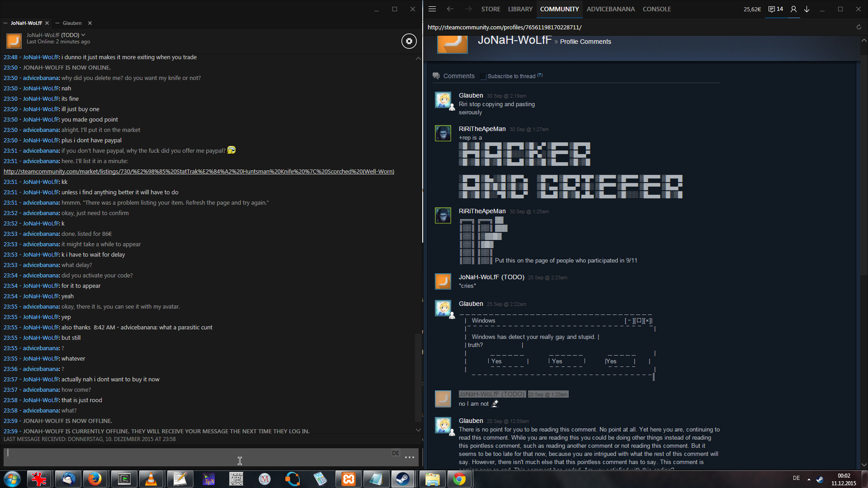Open the downloads arrow icon

click(x=807, y=9)
